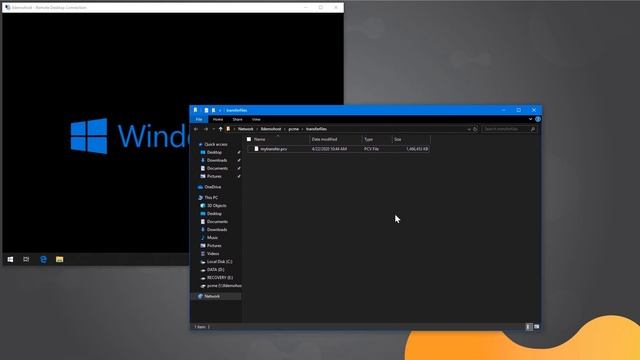Switch to the View ribbon tab

pyautogui.click(x=256, y=119)
